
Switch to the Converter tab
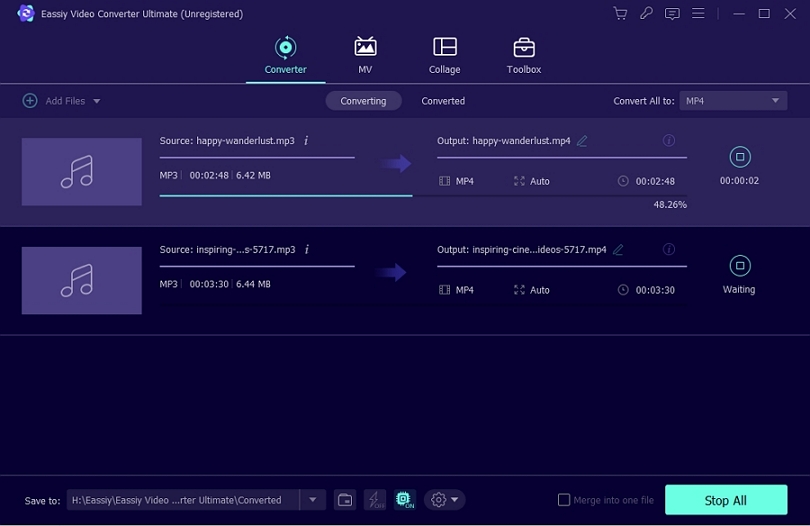tap(285, 55)
